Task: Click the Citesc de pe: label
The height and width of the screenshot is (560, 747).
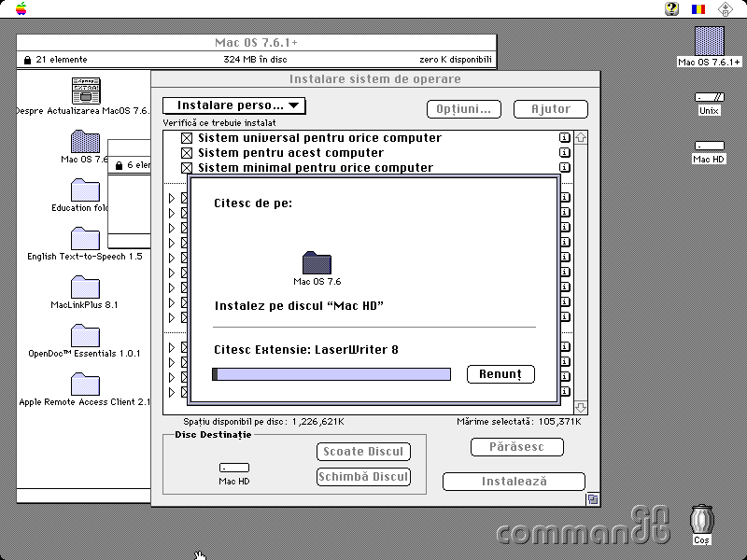Action: coord(253,203)
